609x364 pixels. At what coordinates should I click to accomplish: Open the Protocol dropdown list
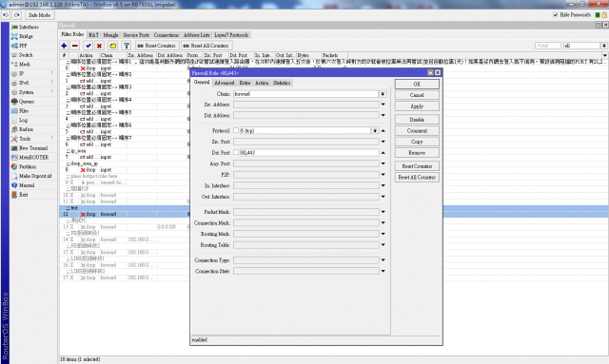(x=375, y=130)
